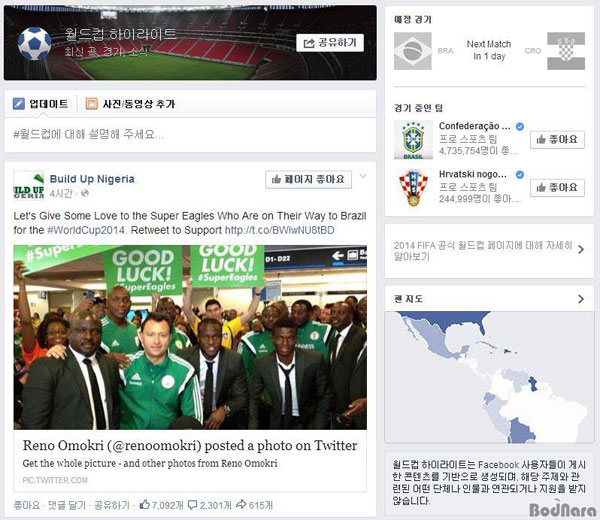
Task: Click the #월드컵 status input field
Action: point(190,135)
